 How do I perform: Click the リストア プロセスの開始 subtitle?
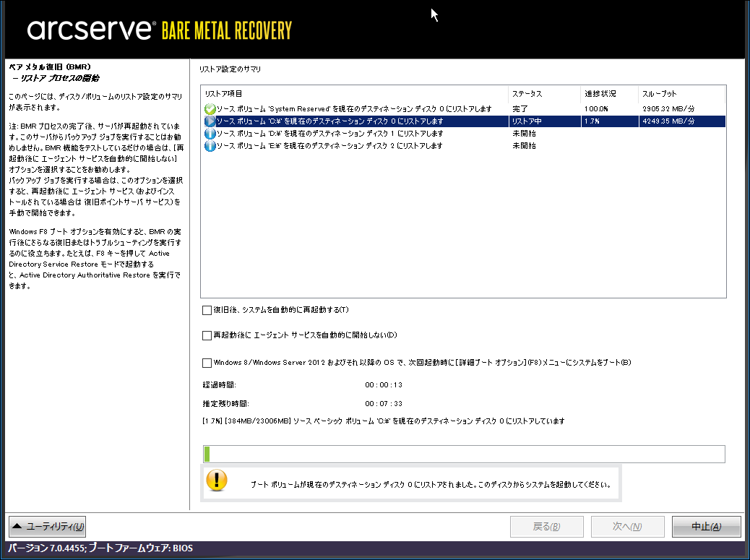[56, 79]
